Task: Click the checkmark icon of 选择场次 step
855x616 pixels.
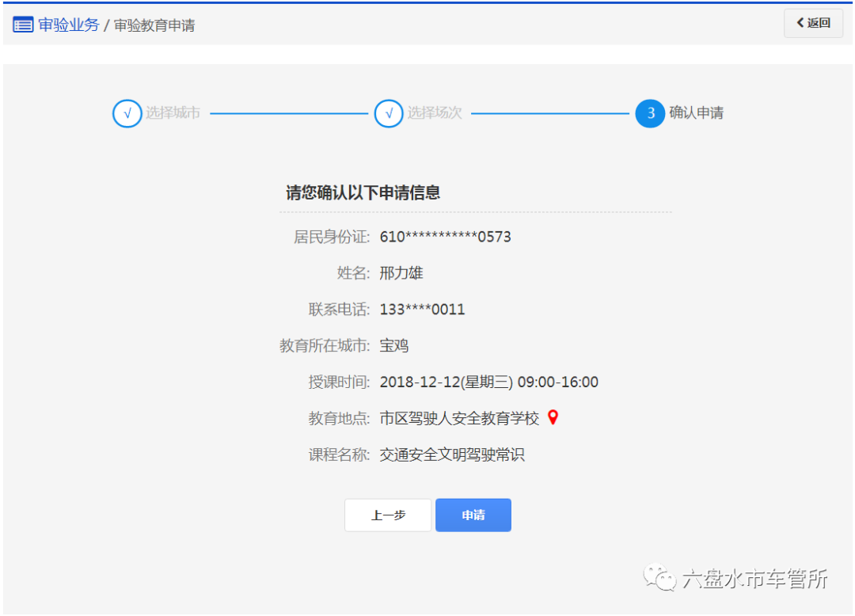Action: tap(389, 113)
